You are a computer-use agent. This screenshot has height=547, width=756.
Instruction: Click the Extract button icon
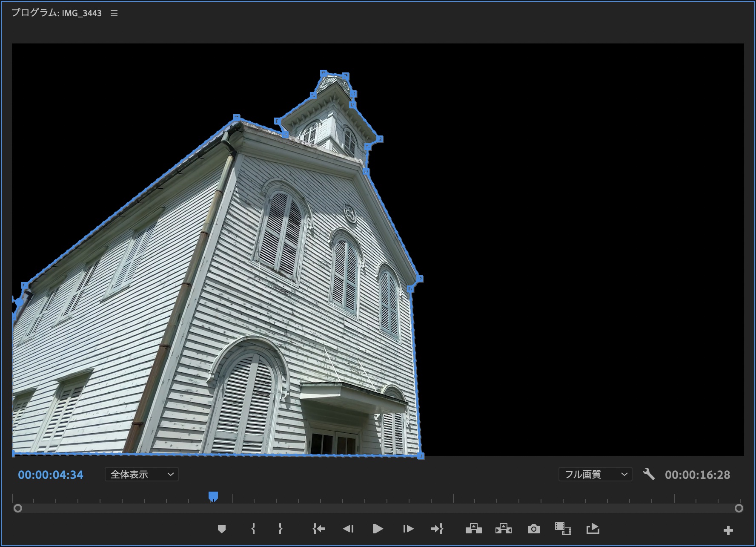click(503, 529)
